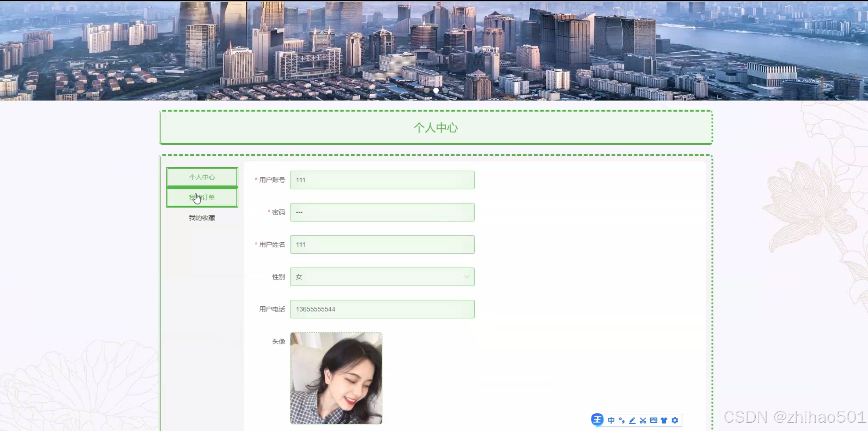868x431 pixels.
Task: Select the 个人中心 sidebar tab
Action: [x=202, y=177]
